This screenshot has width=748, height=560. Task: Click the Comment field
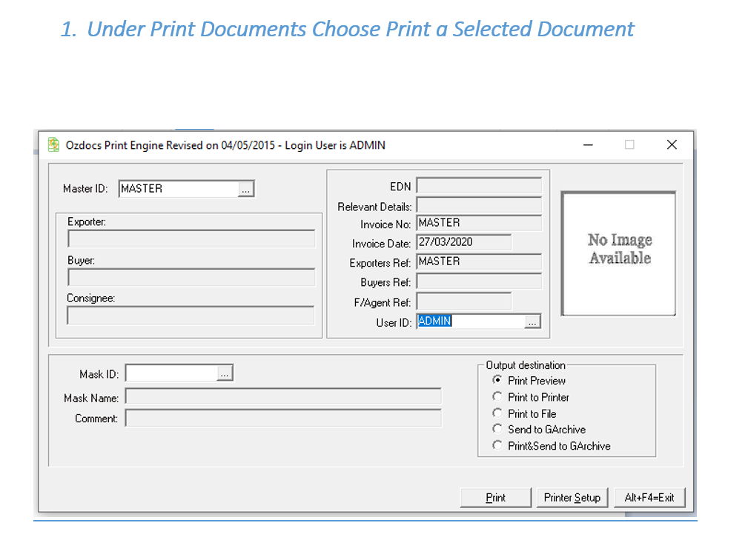coord(283,418)
